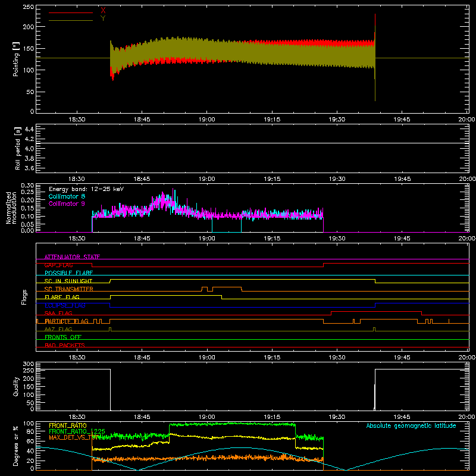Click the 4.4 tick label on Roll period axis

tap(29, 129)
